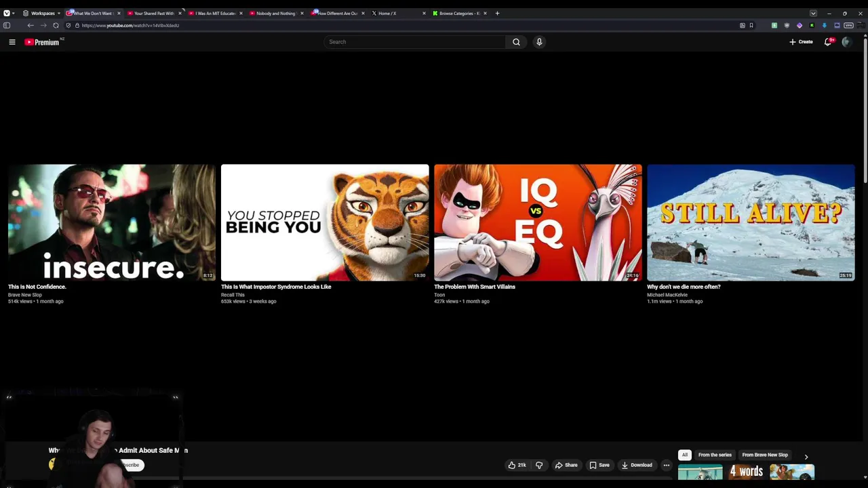Toggle the VPN button

click(848, 25)
